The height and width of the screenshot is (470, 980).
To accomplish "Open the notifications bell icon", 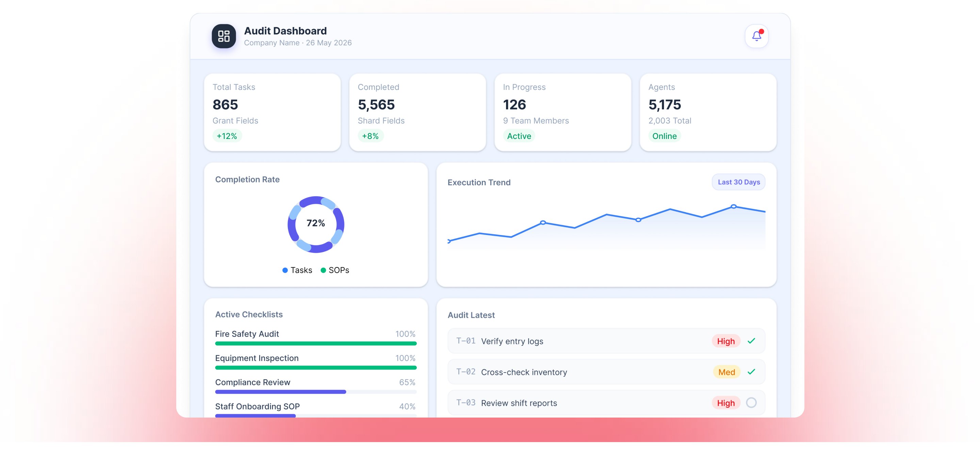I will coord(756,36).
